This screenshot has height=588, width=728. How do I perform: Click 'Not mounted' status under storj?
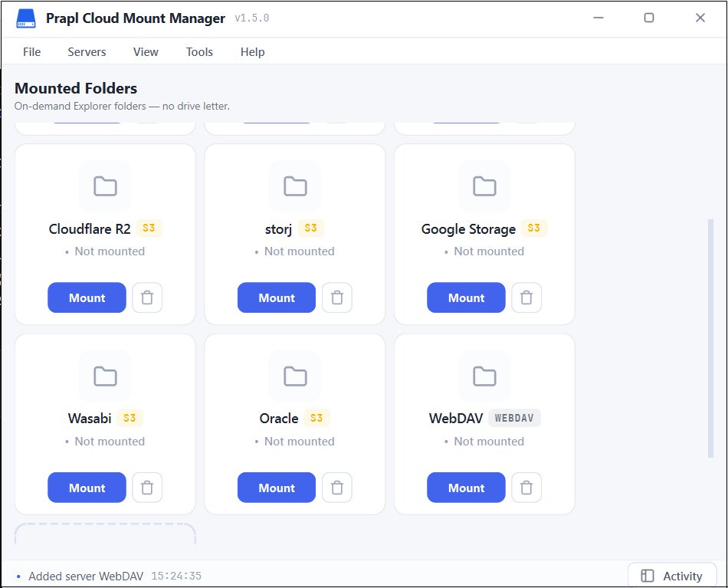coord(300,251)
